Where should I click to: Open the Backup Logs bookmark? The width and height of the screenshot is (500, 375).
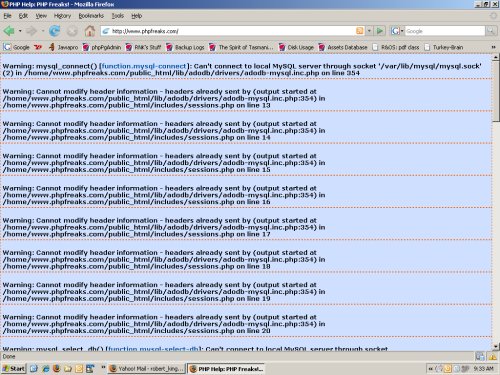coord(185,47)
